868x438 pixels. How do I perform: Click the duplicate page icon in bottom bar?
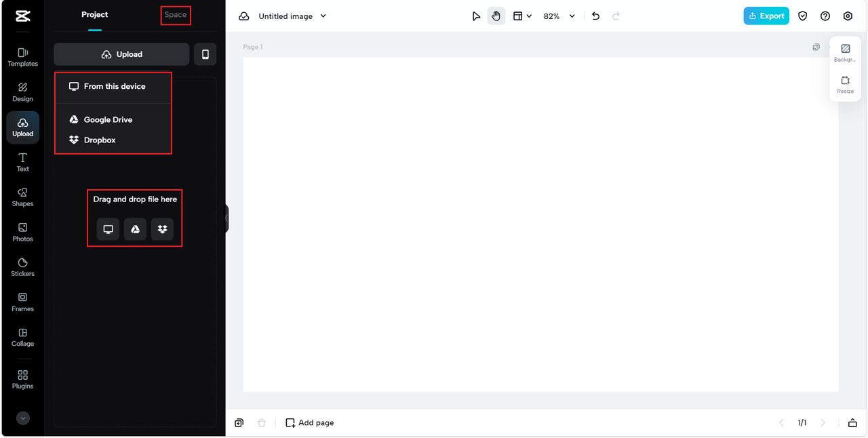(x=239, y=423)
